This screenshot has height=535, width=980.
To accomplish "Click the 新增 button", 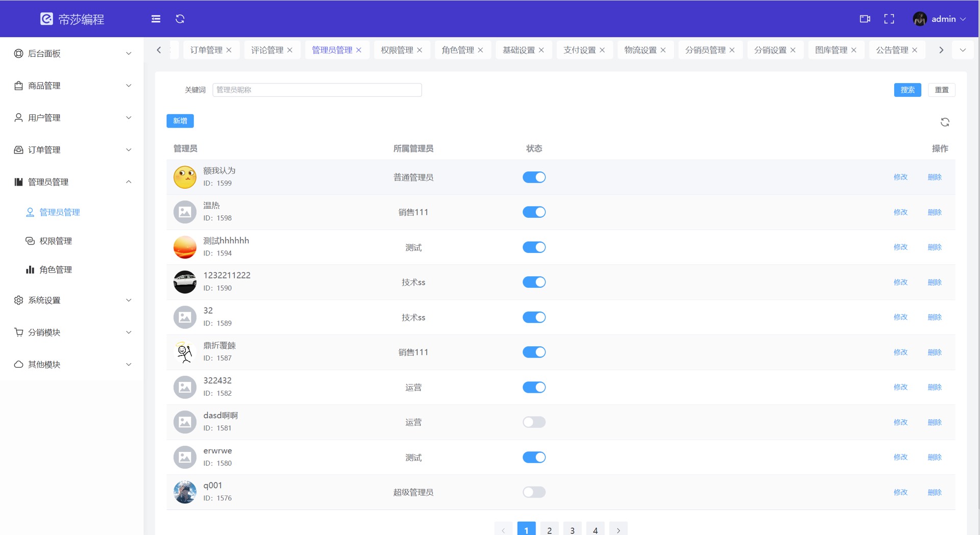I will [x=180, y=121].
